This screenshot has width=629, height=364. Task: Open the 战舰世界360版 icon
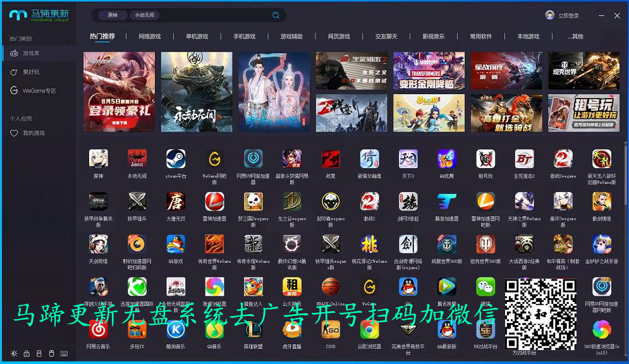click(x=446, y=244)
